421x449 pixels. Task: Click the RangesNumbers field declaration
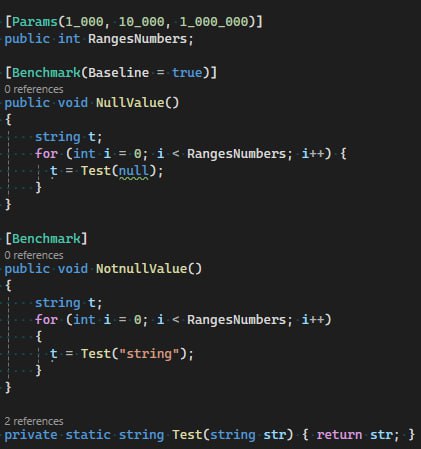click(137, 39)
